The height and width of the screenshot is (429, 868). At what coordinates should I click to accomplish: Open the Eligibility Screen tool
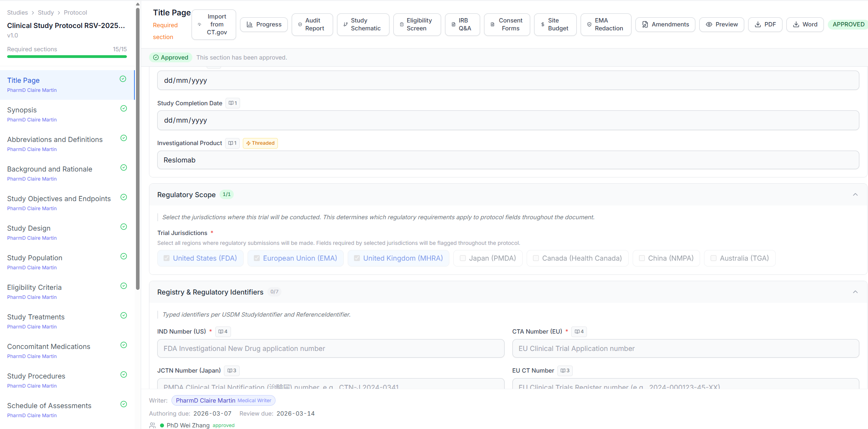click(x=417, y=24)
